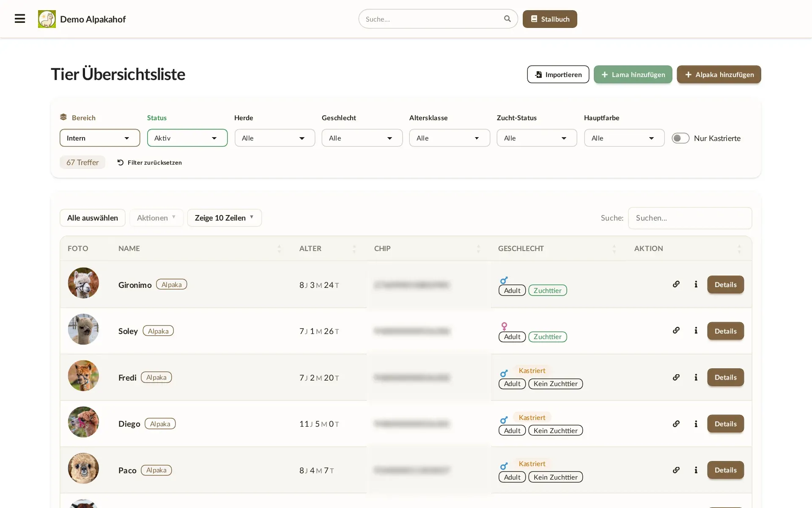812x508 pixels.
Task: Click the table Suchen input field
Action: pyautogui.click(x=690, y=218)
